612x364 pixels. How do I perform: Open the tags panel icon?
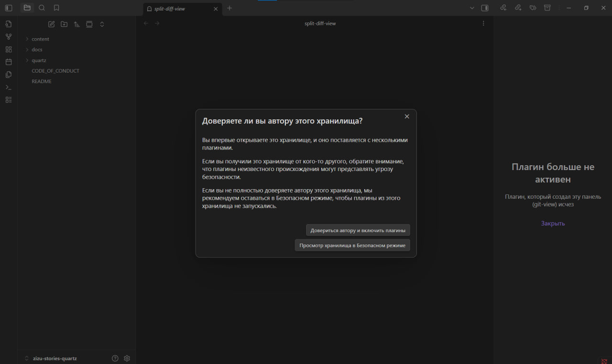pos(533,8)
